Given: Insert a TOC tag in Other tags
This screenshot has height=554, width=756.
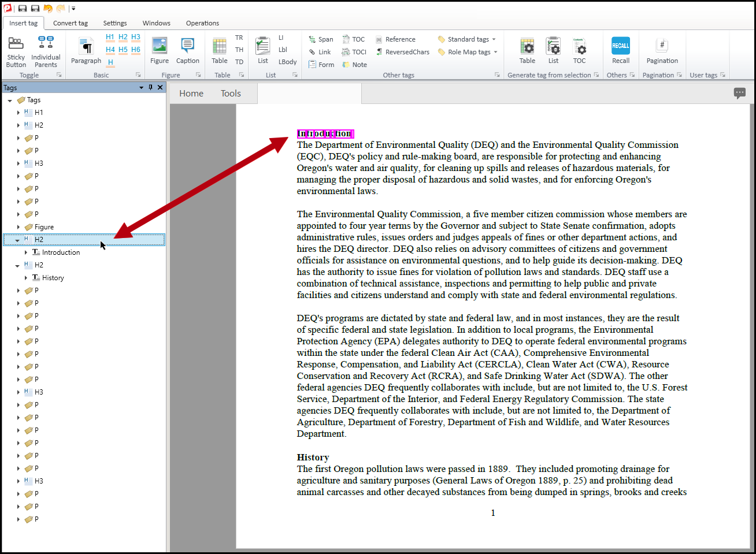Looking at the screenshot, I should tap(354, 39).
